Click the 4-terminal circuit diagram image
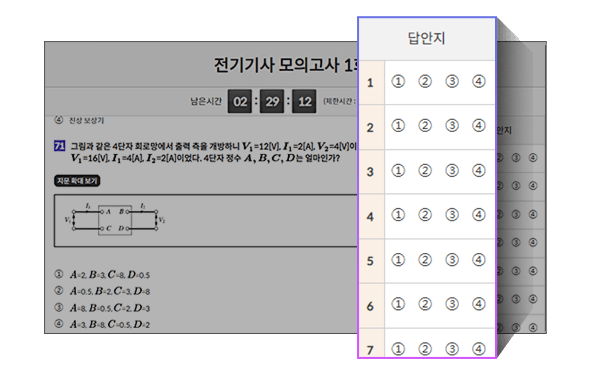Viewport: 591px width, 371px height. (x=115, y=220)
